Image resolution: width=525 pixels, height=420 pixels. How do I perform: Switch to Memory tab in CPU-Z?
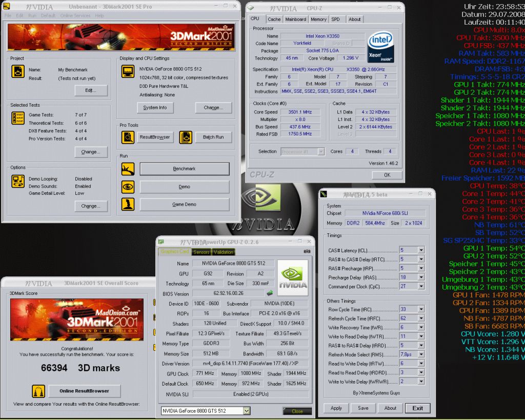[318, 19]
